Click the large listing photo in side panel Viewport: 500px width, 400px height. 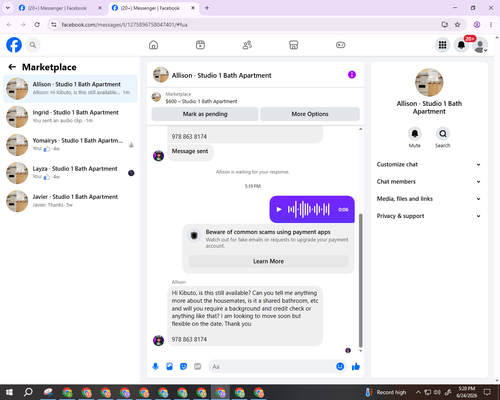429,83
